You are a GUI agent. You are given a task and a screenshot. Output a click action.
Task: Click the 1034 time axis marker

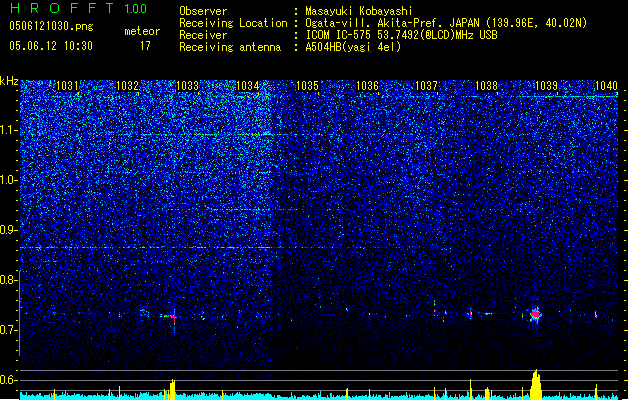click(248, 86)
